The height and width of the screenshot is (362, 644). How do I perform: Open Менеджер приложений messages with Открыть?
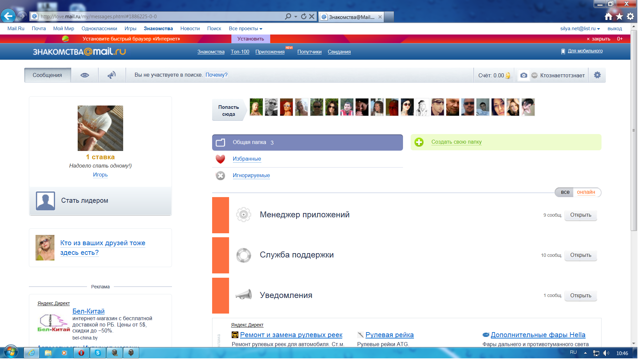tap(581, 215)
